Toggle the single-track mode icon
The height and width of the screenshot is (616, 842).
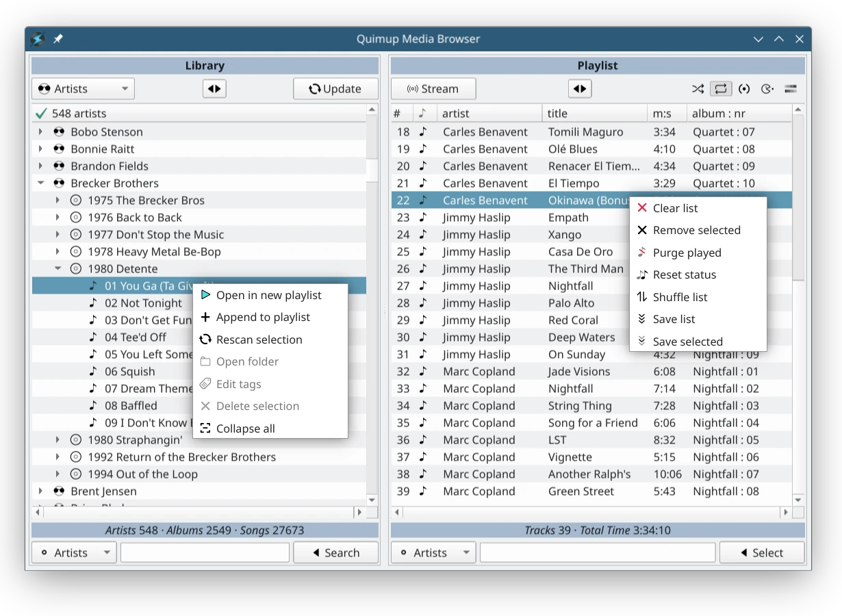[744, 89]
